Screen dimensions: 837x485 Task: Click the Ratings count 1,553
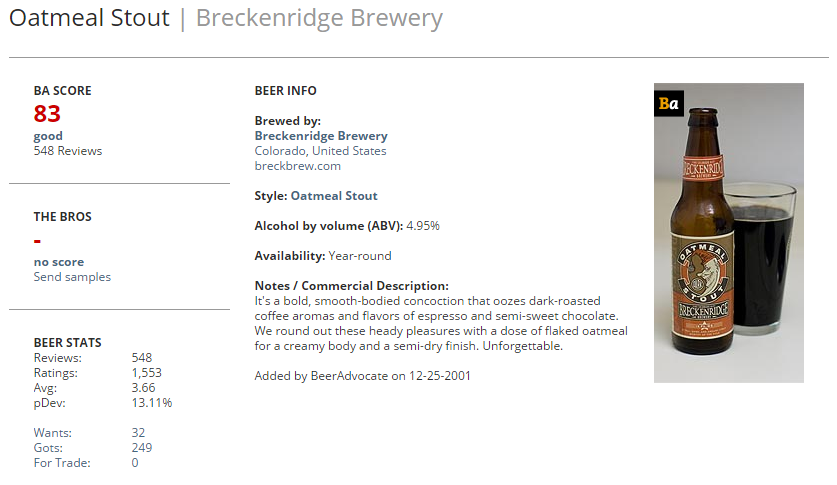point(147,373)
